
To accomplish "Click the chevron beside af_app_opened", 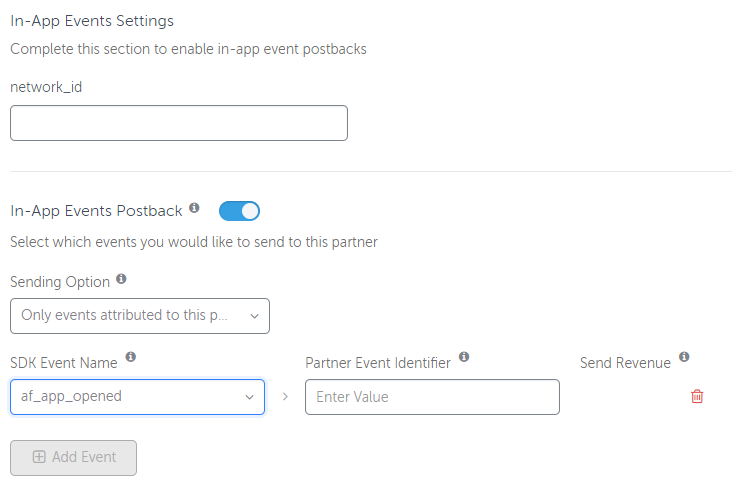I will [x=250, y=397].
